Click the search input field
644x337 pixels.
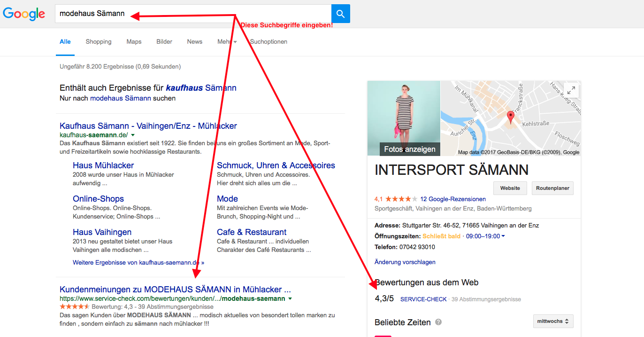click(192, 14)
